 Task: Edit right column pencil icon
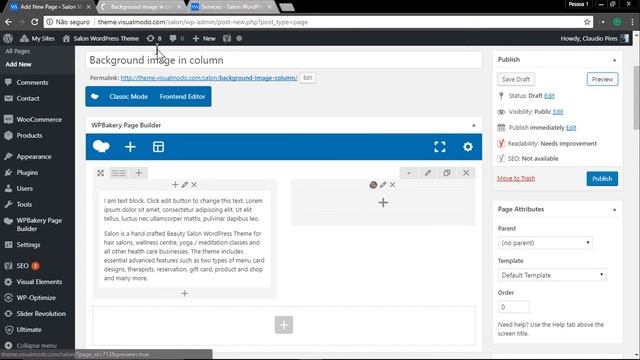tap(383, 184)
